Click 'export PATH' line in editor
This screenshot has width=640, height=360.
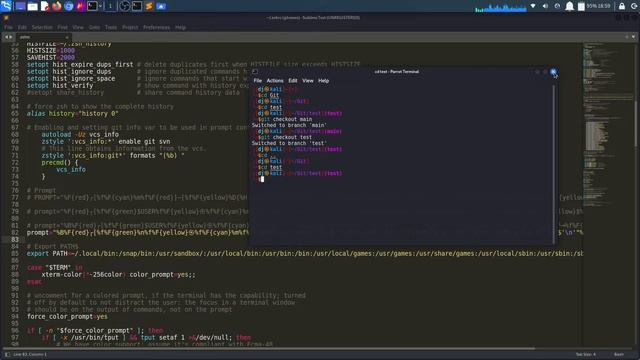pos(304,253)
